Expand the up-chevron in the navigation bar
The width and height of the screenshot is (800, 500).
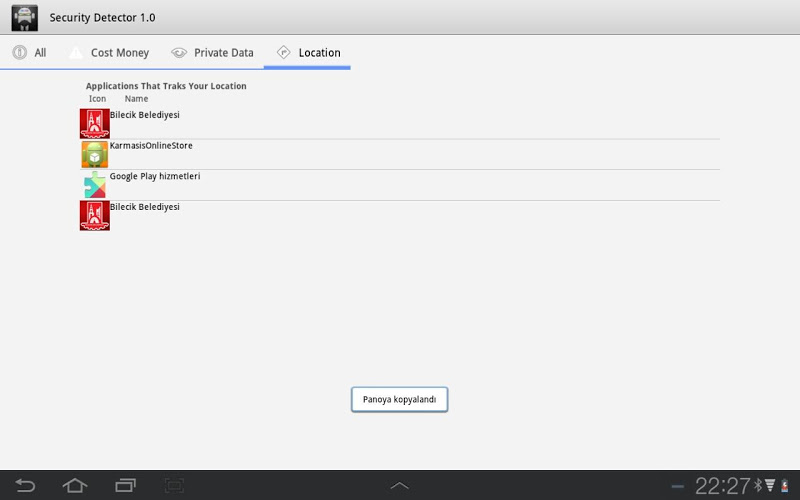(x=399, y=485)
